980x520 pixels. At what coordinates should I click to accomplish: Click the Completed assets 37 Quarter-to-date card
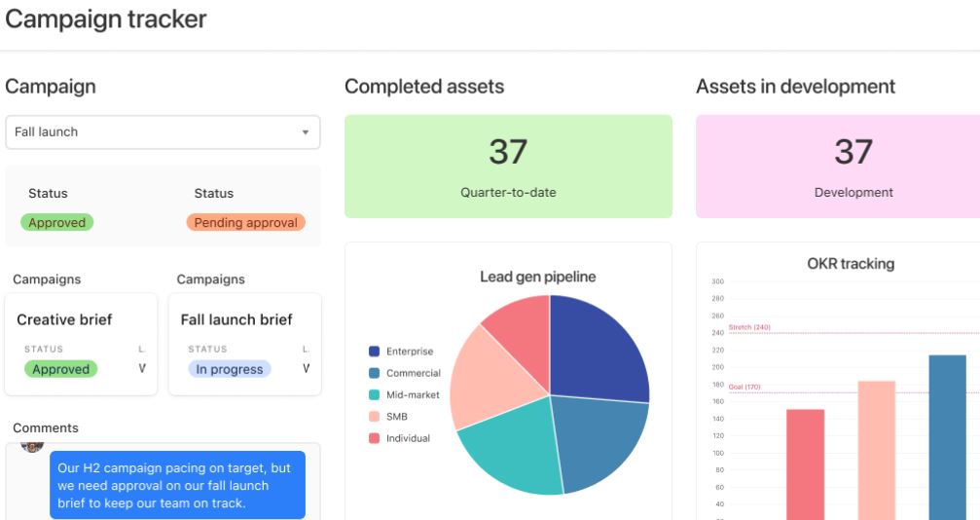click(x=508, y=167)
